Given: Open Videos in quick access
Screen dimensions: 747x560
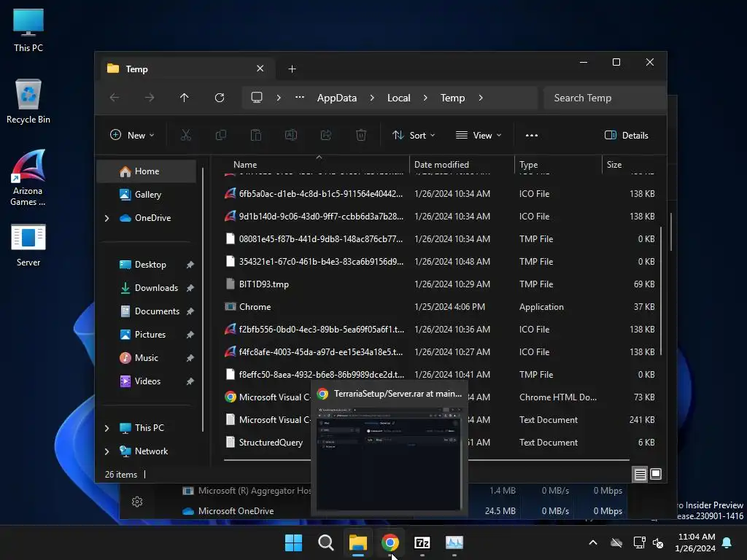Looking at the screenshot, I should click(x=146, y=381).
